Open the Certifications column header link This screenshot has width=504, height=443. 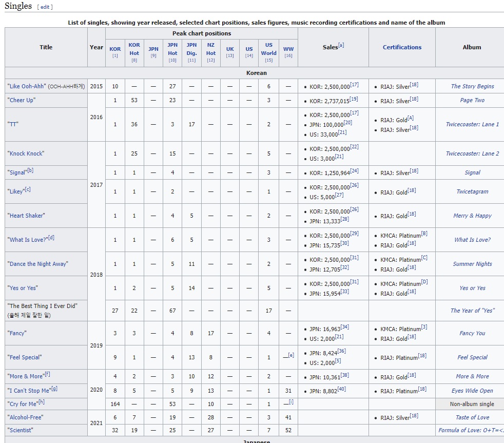tap(402, 47)
